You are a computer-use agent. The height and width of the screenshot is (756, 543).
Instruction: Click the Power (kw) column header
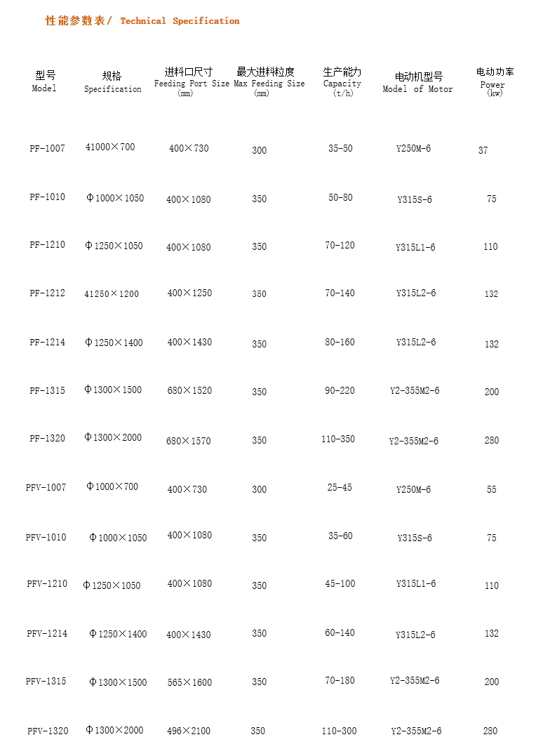pyautogui.click(x=495, y=82)
